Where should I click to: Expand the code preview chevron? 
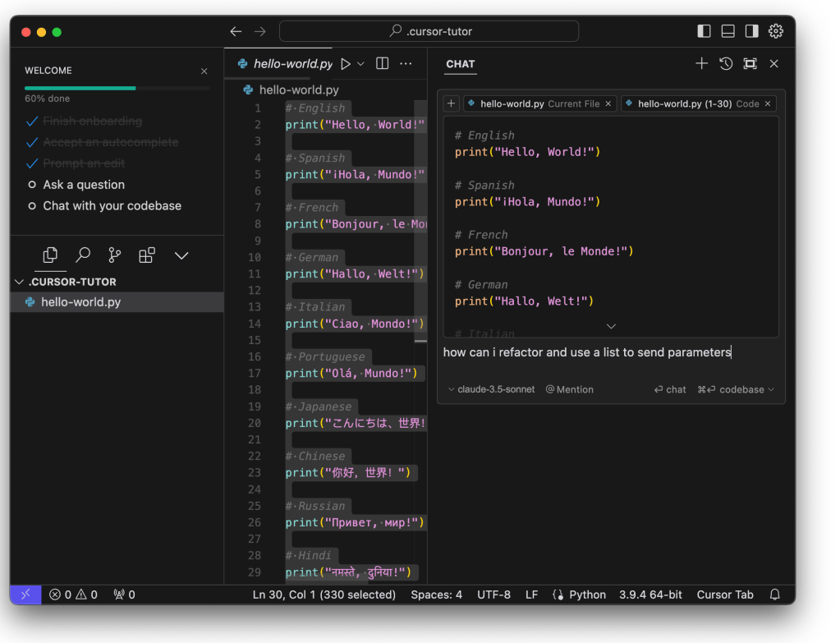(611, 326)
